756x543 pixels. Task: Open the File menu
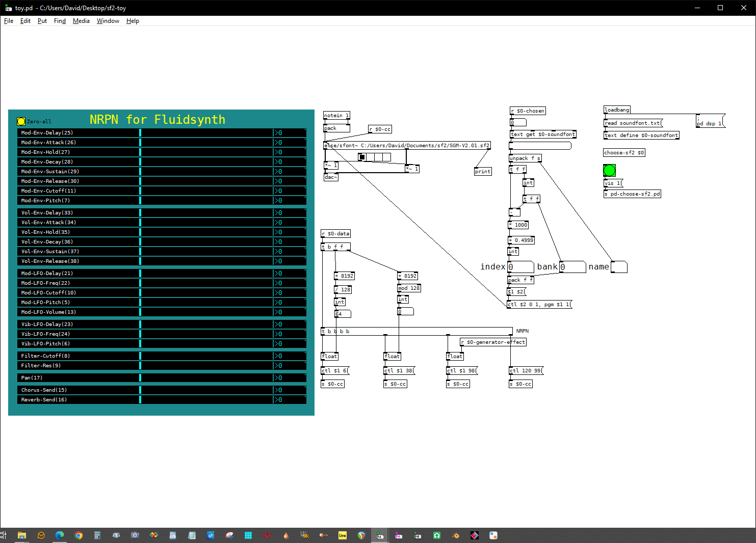tap(9, 21)
